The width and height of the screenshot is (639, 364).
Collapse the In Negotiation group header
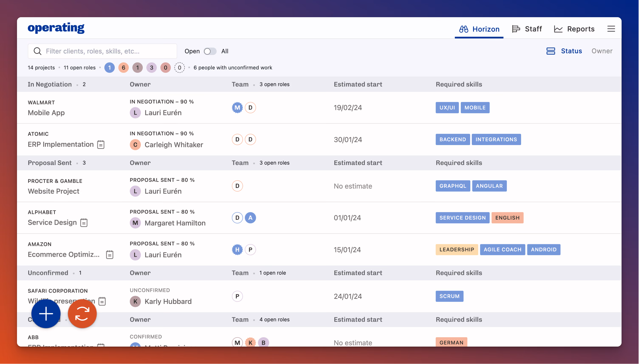coord(50,84)
